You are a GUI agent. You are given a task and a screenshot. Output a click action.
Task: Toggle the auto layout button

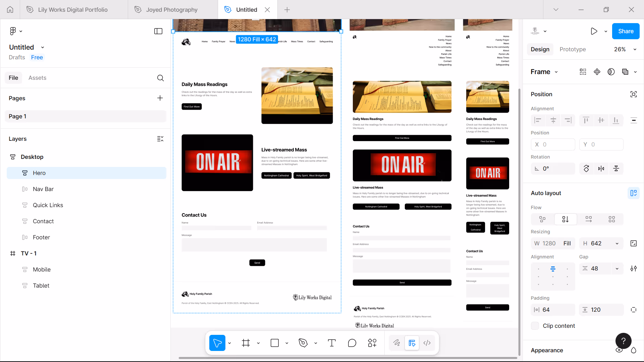[633, 193]
